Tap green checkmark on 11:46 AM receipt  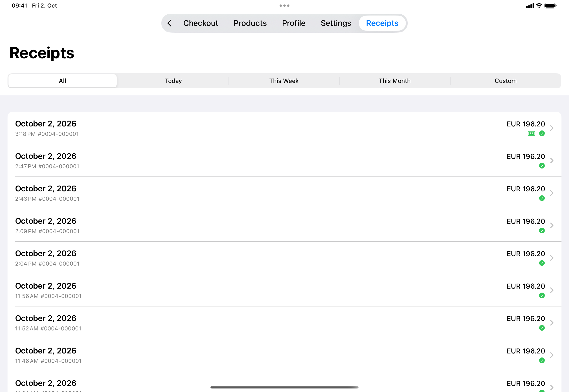(x=542, y=360)
